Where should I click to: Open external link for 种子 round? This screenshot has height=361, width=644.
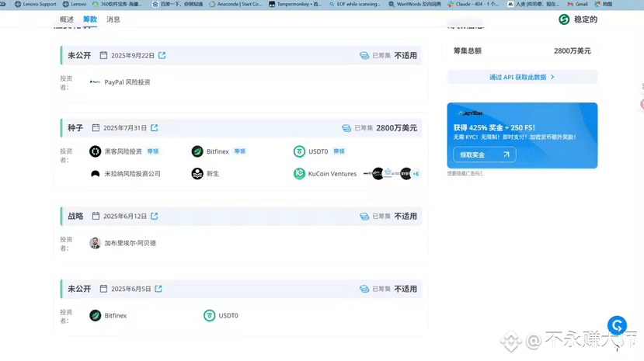[x=155, y=128]
